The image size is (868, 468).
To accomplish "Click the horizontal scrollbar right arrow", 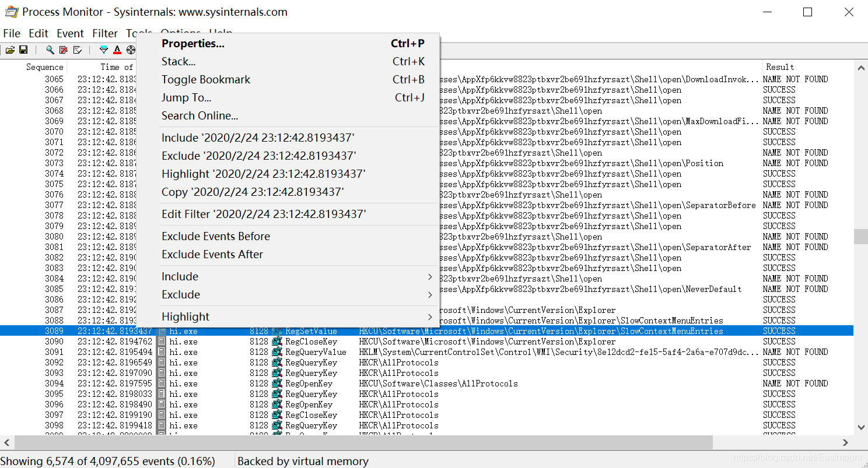I will coord(845,443).
